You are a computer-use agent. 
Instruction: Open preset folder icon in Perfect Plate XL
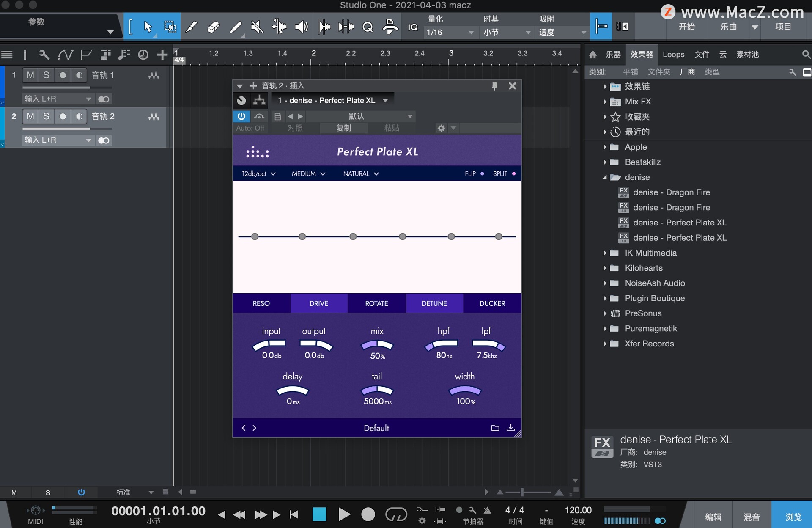tap(495, 428)
